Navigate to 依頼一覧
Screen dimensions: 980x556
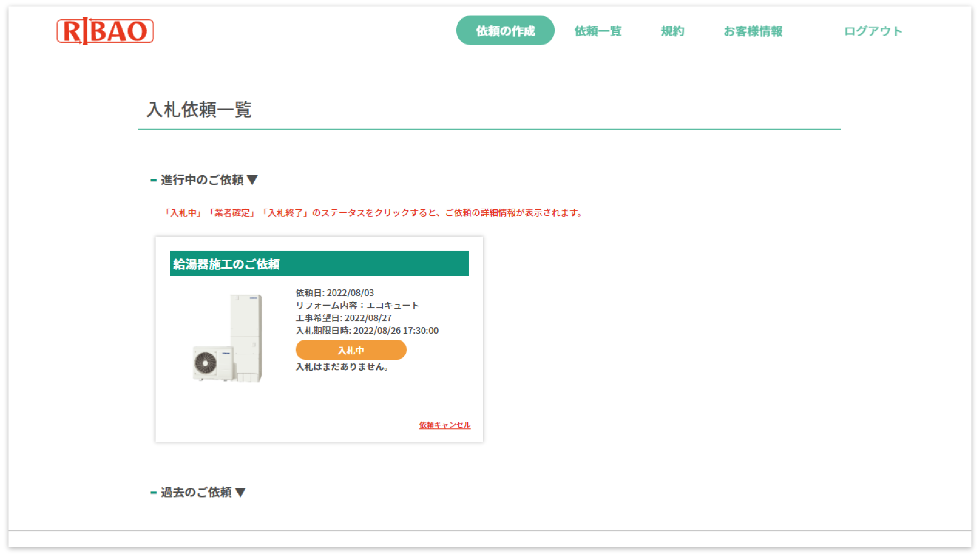tap(598, 31)
